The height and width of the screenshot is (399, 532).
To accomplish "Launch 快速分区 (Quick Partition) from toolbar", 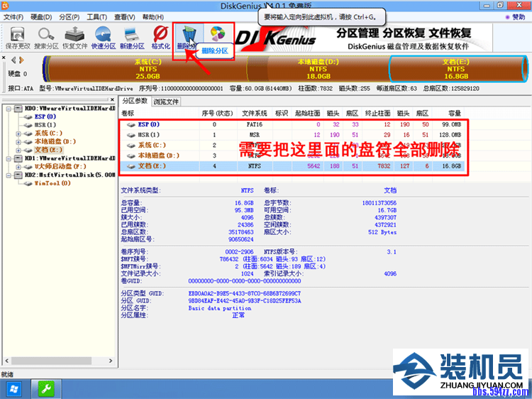I will click(104, 37).
